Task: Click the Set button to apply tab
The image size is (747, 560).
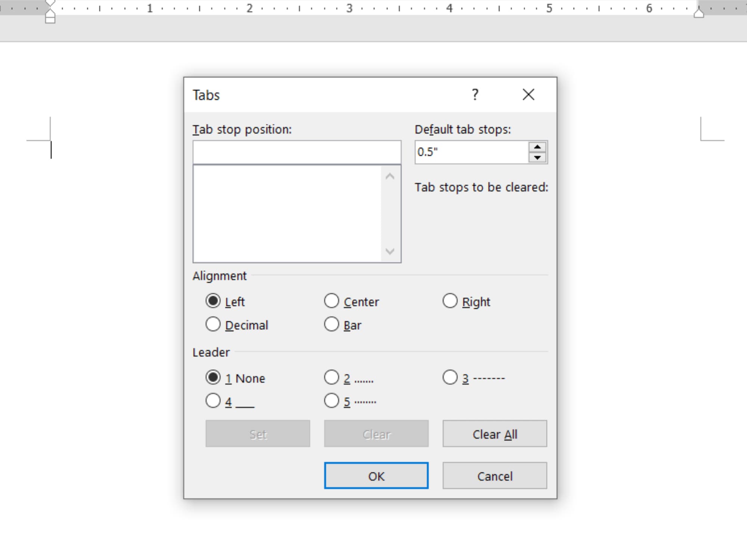Action: coord(258,433)
